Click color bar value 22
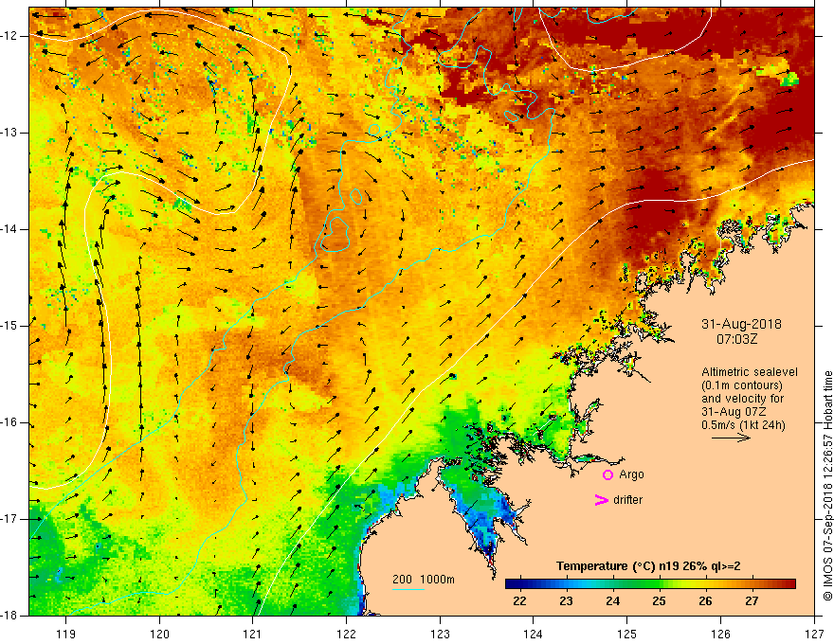834x644 pixels. (x=519, y=601)
